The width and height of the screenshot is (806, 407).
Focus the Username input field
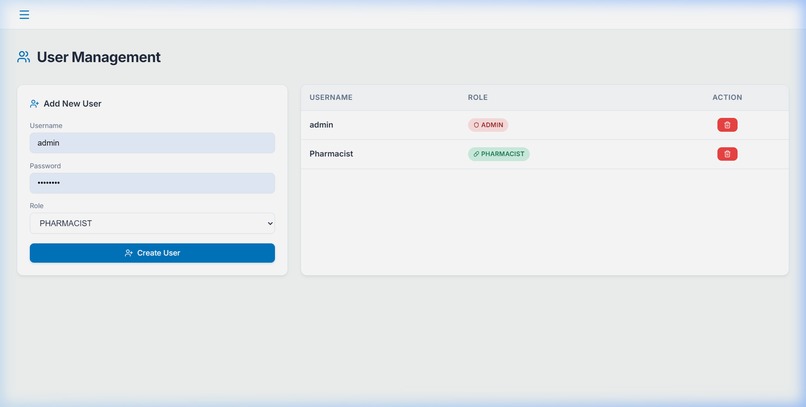pyautogui.click(x=152, y=143)
